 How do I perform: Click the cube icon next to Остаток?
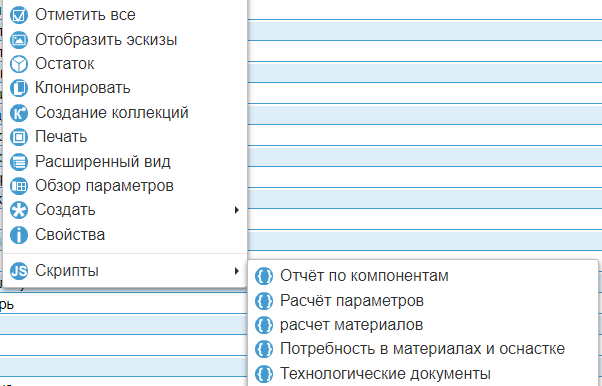click(19, 64)
